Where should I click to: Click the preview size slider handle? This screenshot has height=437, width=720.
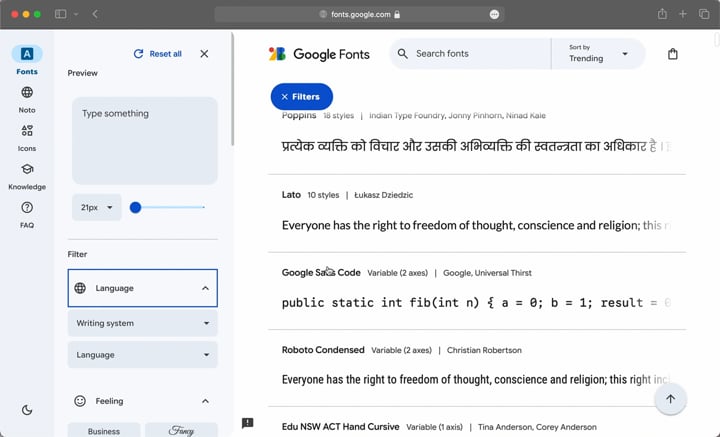pyautogui.click(x=135, y=207)
